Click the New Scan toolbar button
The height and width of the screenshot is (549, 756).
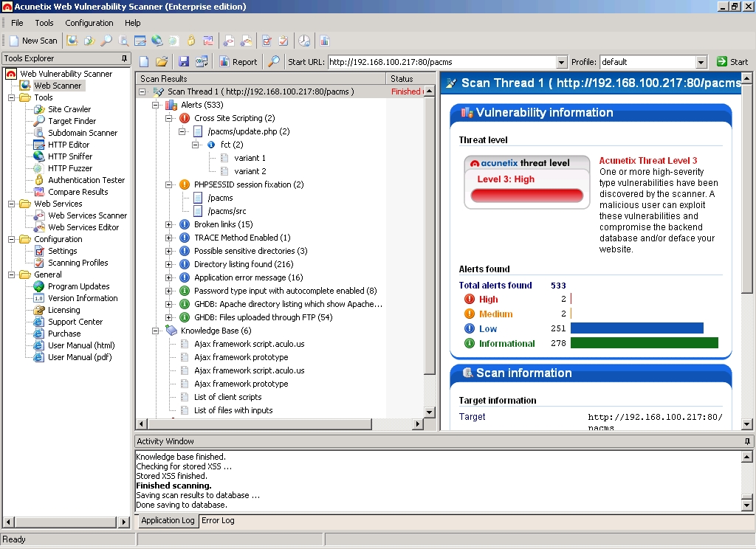coord(33,41)
